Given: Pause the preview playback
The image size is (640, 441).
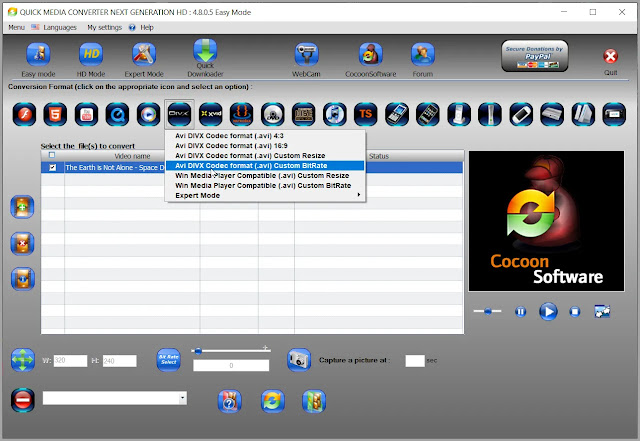Looking at the screenshot, I should 520,312.
